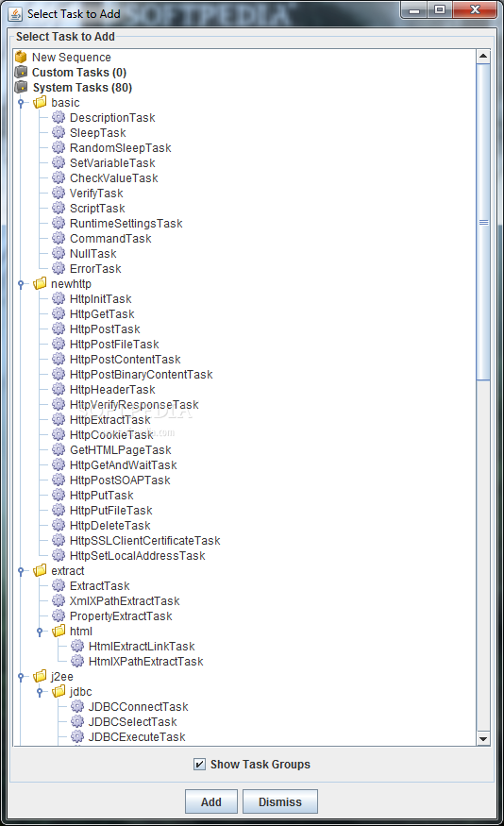Select SetVariableTask in the tree
The image size is (504, 826).
[x=112, y=162]
